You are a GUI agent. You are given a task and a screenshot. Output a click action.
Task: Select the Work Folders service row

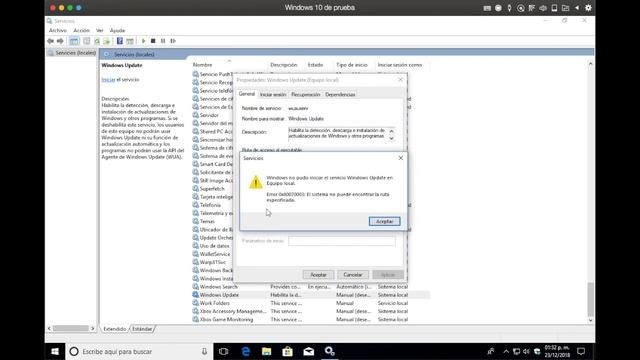(x=311, y=303)
